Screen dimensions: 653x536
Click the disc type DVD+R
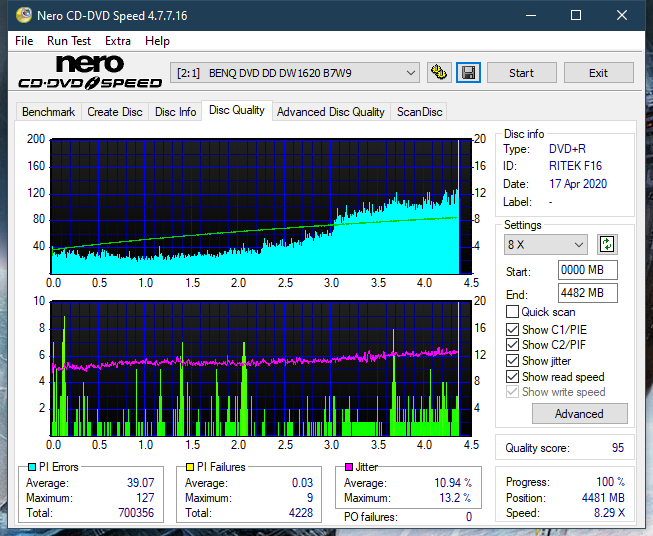[x=567, y=149]
